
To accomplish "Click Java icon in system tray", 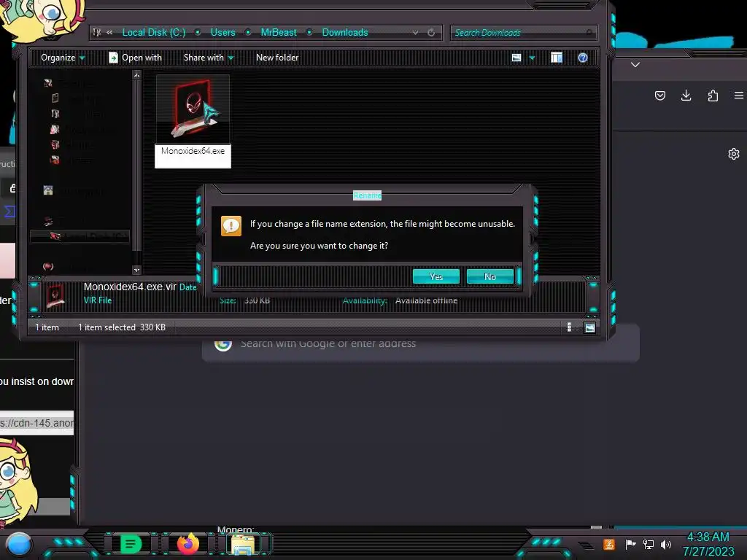I will (x=609, y=544).
